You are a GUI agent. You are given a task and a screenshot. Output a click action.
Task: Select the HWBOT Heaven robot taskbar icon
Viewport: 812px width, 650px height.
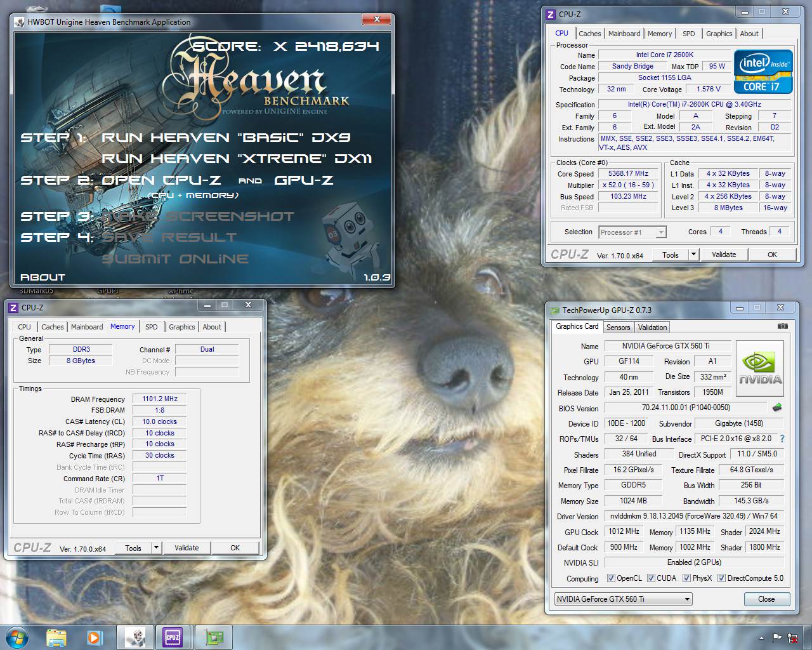[x=134, y=637]
